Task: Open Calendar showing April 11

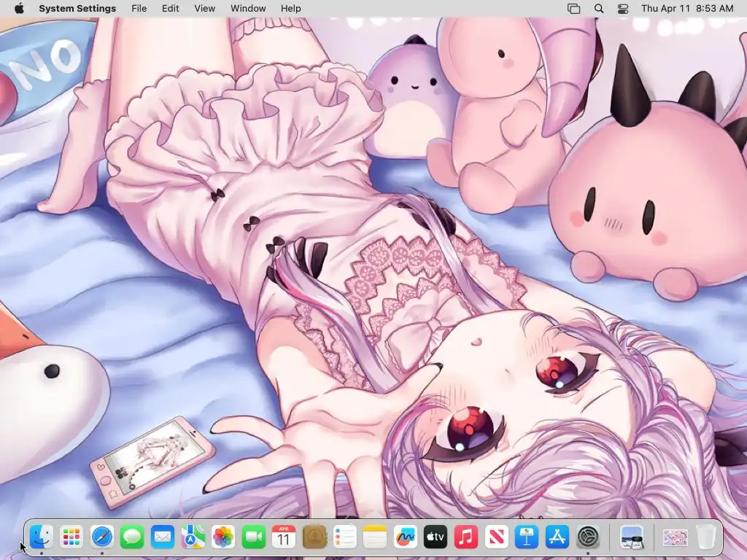Action: [x=284, y=537]
